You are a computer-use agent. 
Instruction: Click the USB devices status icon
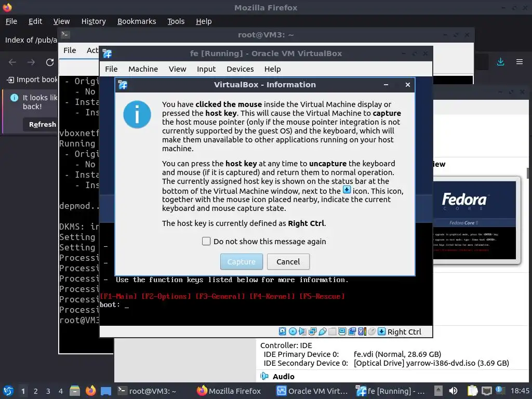pos(322,331)
